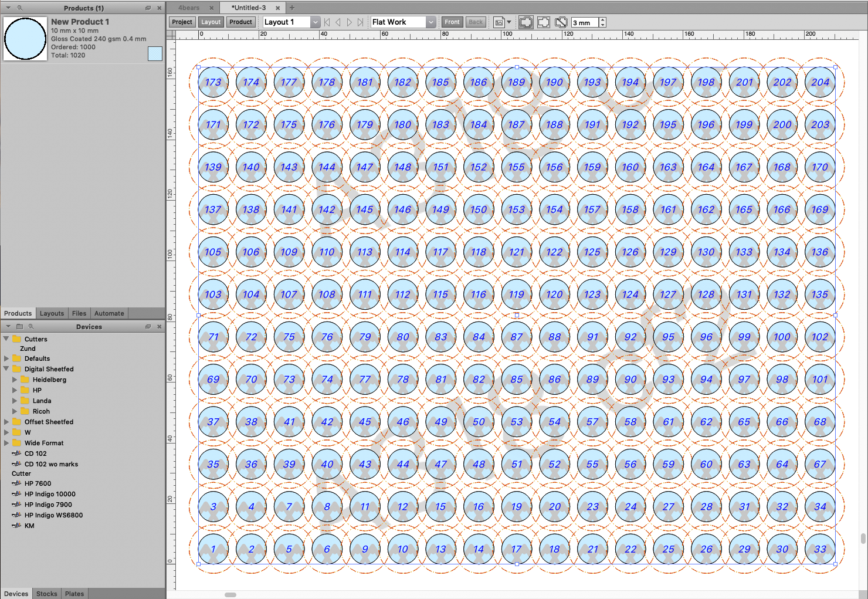The image size is (868, 599).
Task: Click the Devices panel folder icon
Action: coord(19,326)
